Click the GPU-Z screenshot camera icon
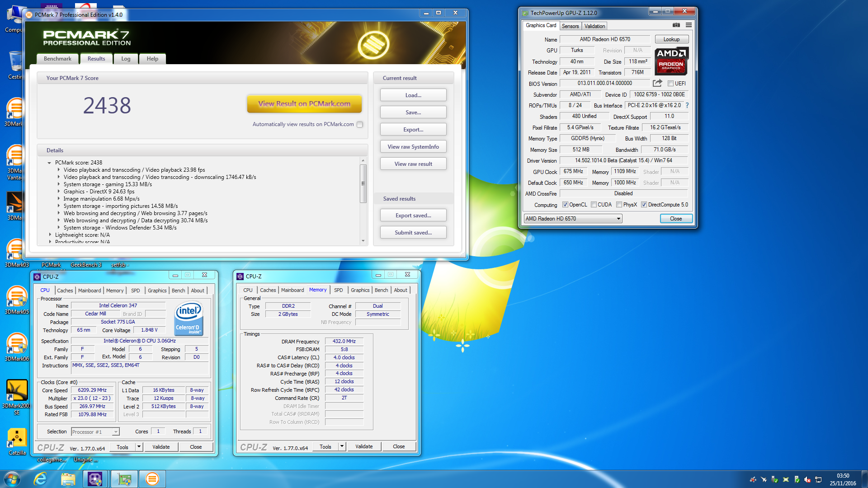The image size is (868, 488). (x=676, y=25)
